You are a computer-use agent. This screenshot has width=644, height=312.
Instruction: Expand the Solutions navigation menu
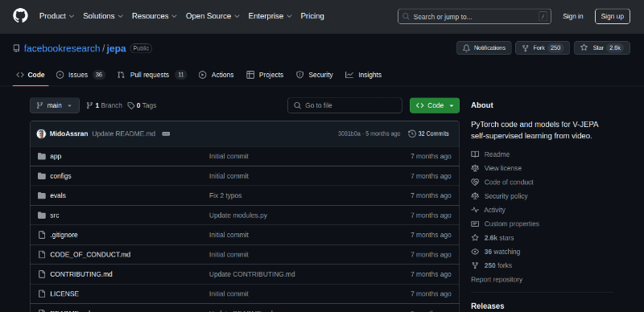103,16
